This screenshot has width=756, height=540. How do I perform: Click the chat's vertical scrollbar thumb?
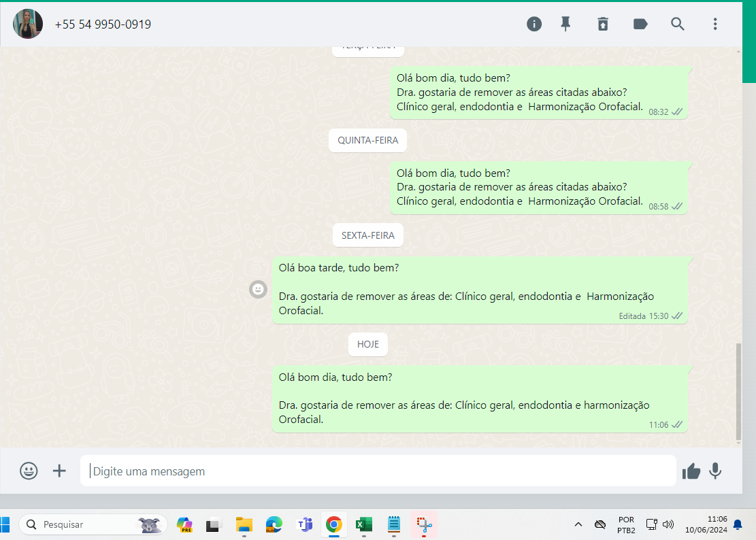[738, 391]
